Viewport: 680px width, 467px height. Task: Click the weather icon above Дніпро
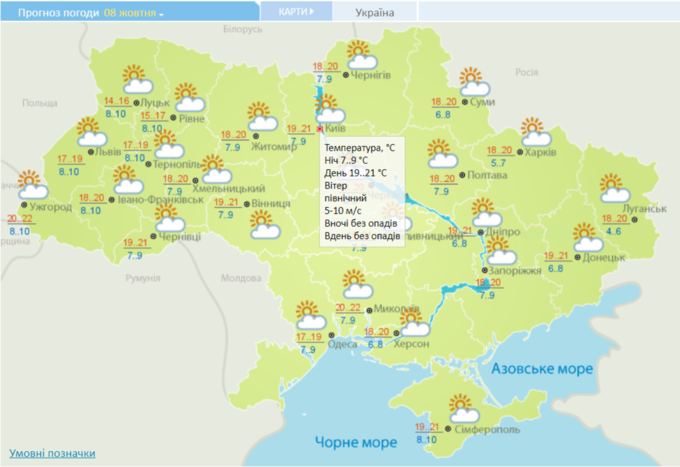[486, 212]
